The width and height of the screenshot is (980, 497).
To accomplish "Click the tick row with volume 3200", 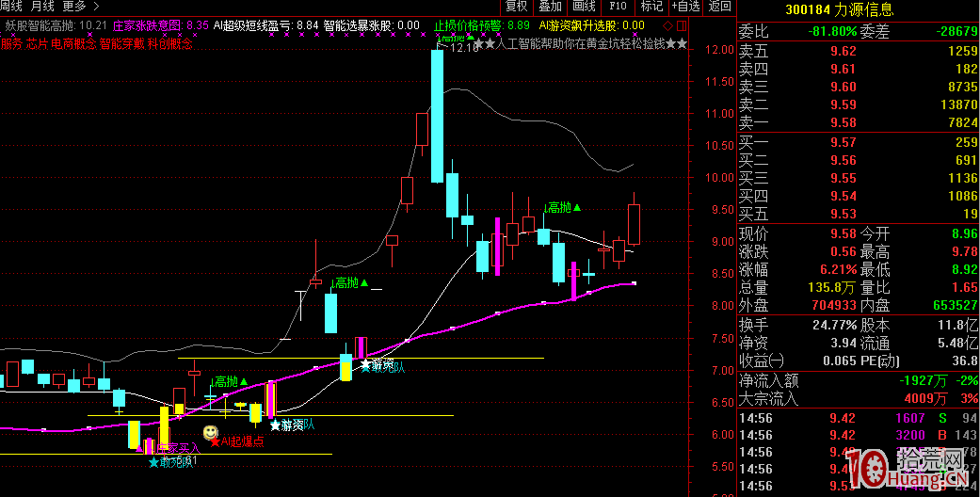I will (859, 435).
